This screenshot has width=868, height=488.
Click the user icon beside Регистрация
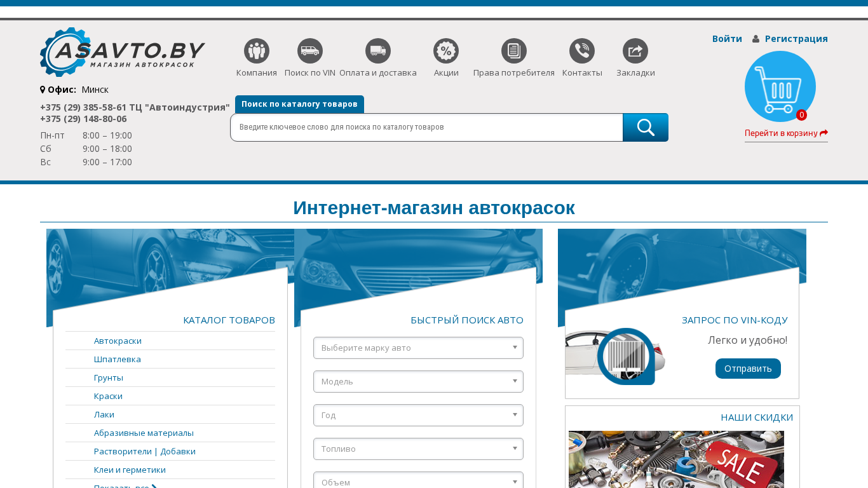[x=756, y=39]
